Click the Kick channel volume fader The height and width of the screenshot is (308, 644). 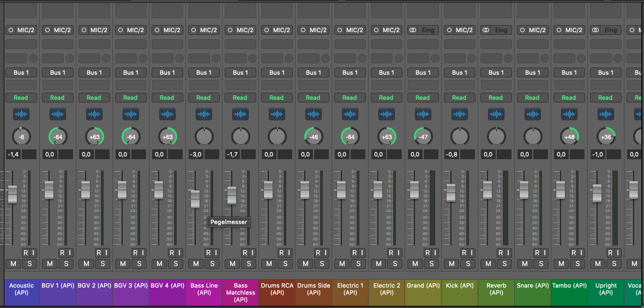[x=451, y=192]
